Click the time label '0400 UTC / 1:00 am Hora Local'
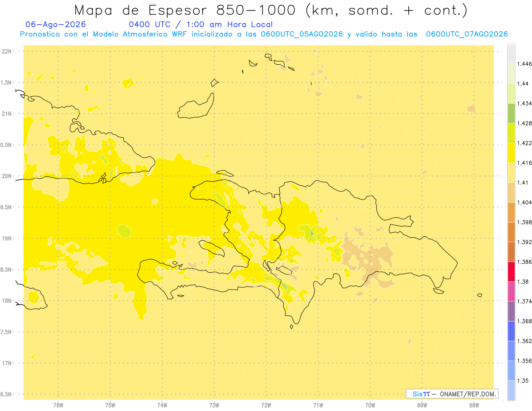This screenshot has width=532, height=411. coord(200,24)
